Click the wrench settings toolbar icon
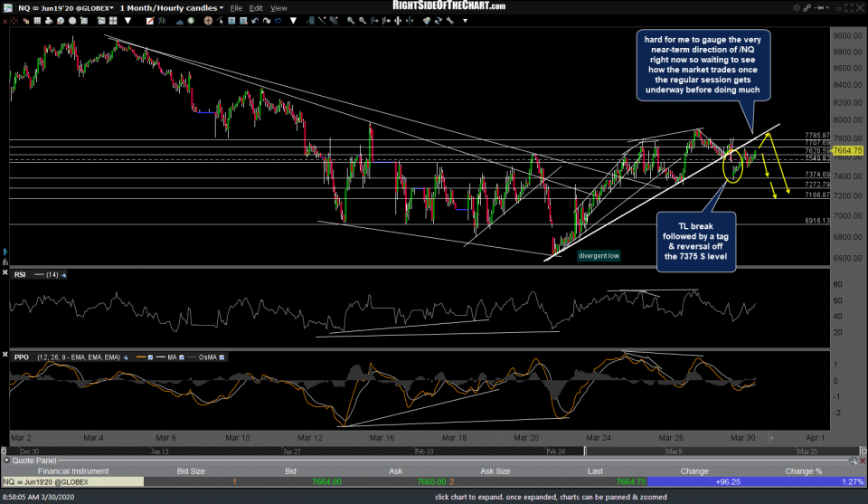 pyautogui.click(x=450, y=21)
